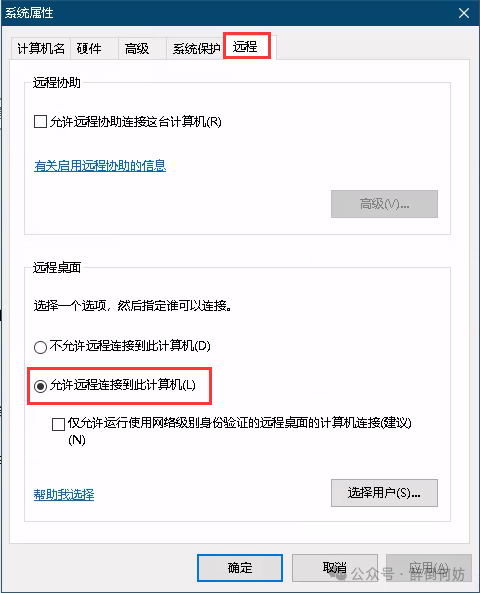The width and height of the screenshot is (480, 593).
Task: Choose 允许远程连接到此计算机 radio option
Action: pyautogui.click(x=40, y=386)
